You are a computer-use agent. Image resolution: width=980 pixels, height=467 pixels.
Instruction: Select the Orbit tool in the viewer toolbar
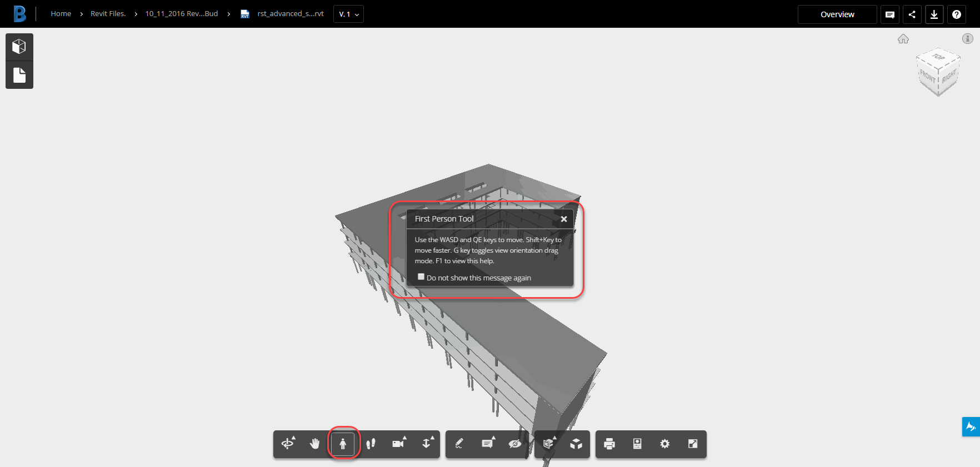[x=288, y=444]
